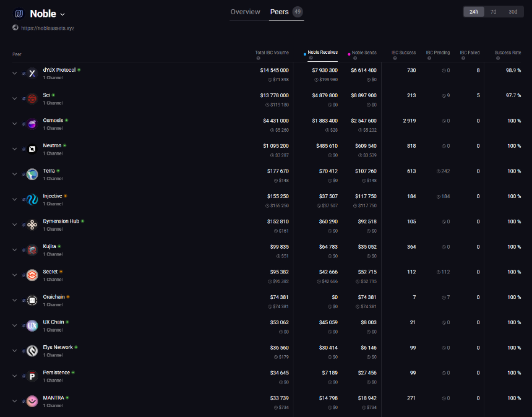Click the Peers count badge 49

pos(298,12)
